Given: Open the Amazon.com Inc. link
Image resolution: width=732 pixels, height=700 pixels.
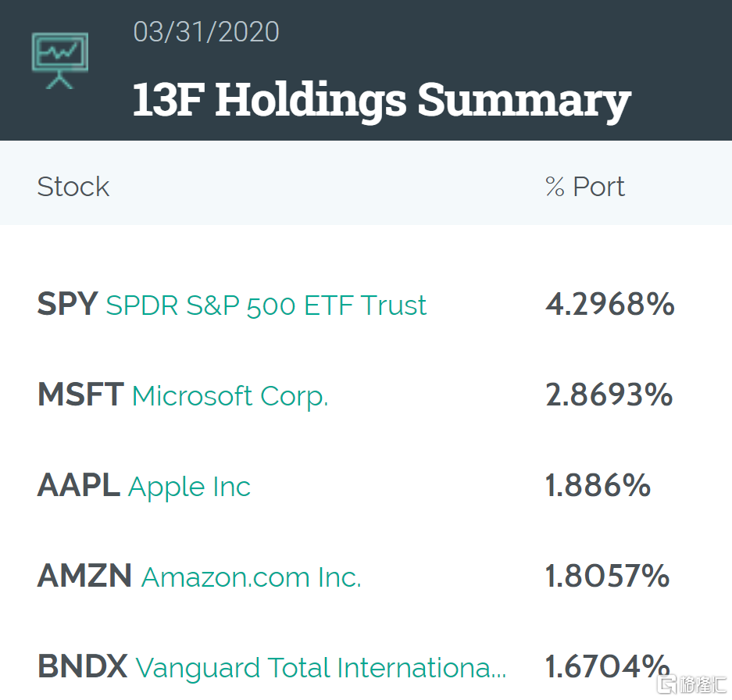Looking at the screenshot, I should [251, 577].
